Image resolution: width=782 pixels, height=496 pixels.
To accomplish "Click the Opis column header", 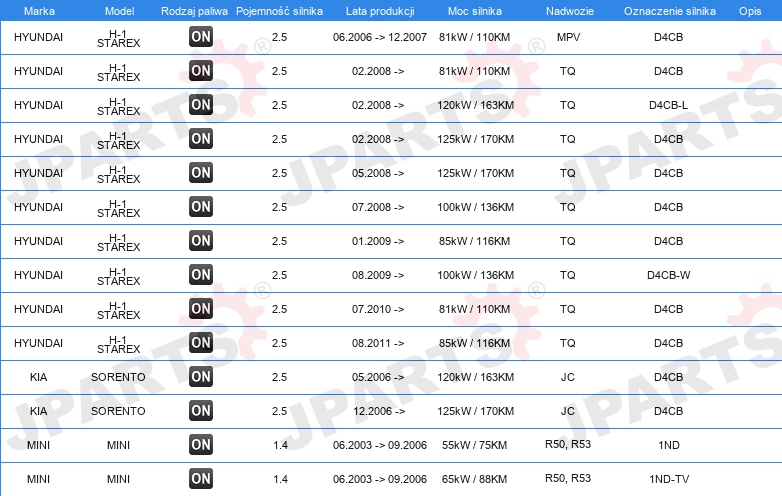I will tap(750, 11).
